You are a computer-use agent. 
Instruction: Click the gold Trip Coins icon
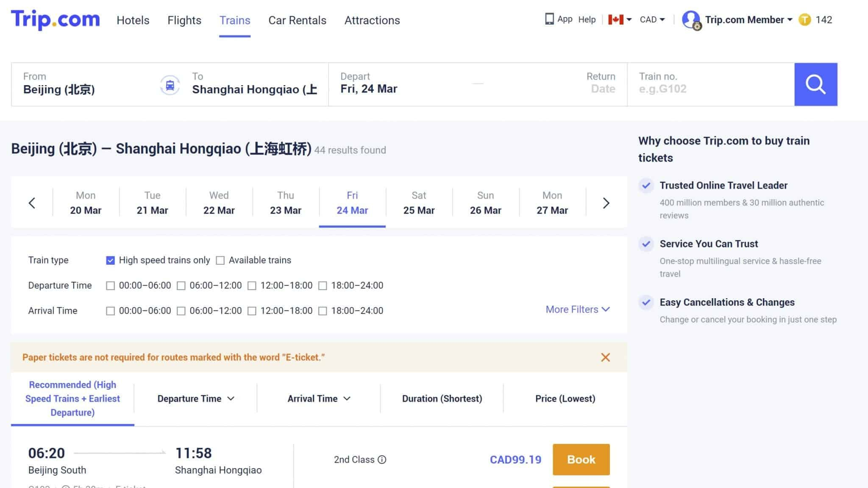pyautogui.click(x=804, y=20)
